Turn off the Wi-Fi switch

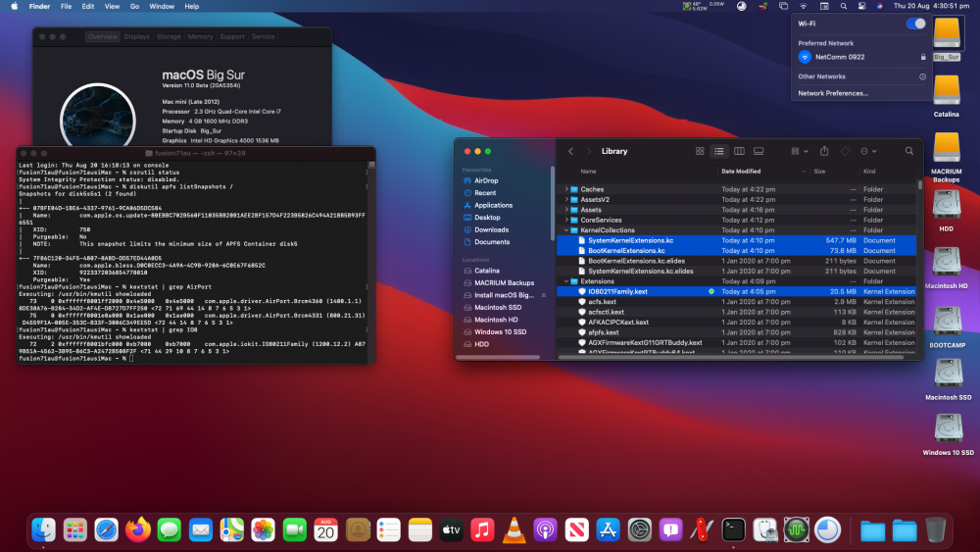[x=915, y=24]
